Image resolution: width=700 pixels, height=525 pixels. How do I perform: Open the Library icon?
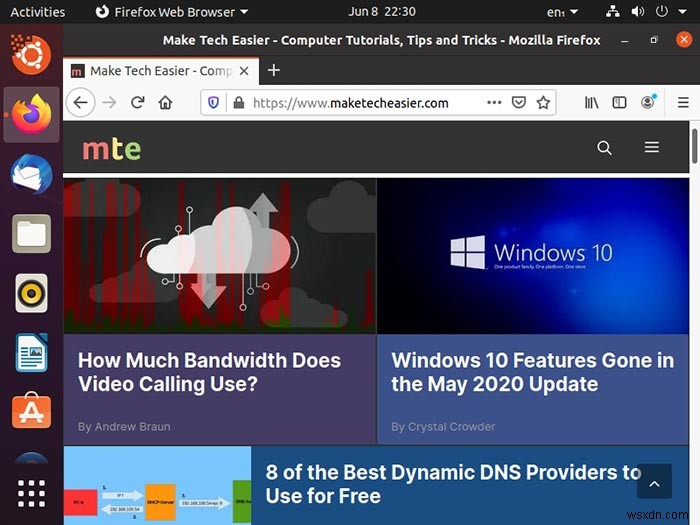[592, 103]
